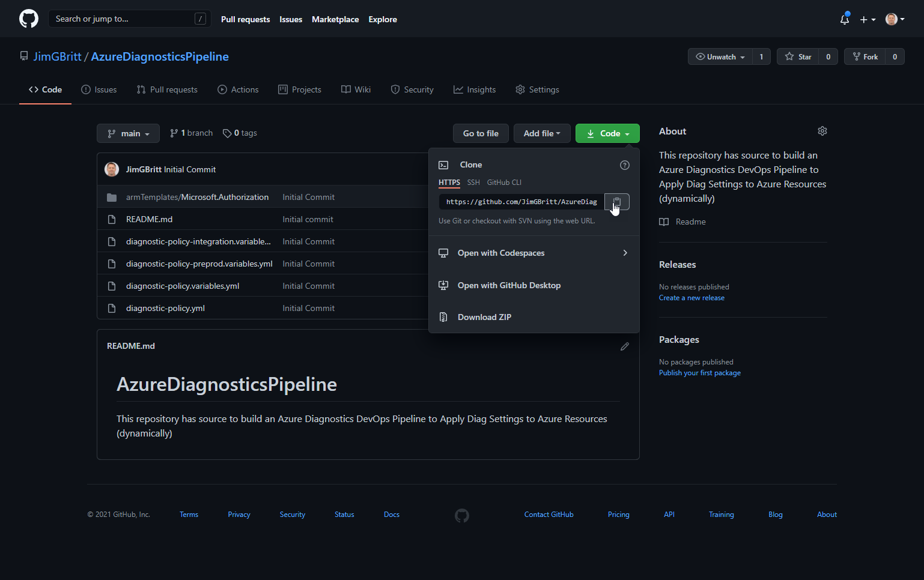This screenshot has height=580, width=924.
Task: Open the Releases heading link
Action: (677, 265)
